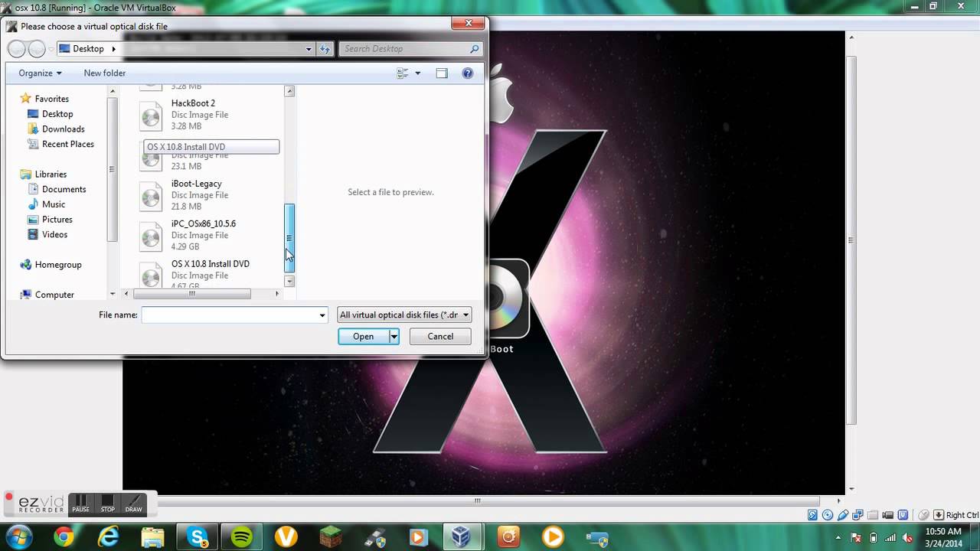
Task: Select the Libraries node in navigation pane
Action: 51,174
